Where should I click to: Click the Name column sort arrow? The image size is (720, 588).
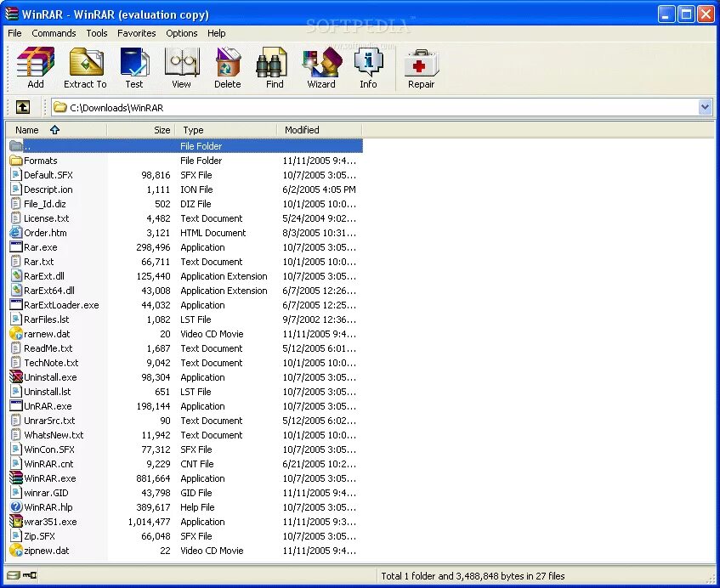(x=55, y=130)
